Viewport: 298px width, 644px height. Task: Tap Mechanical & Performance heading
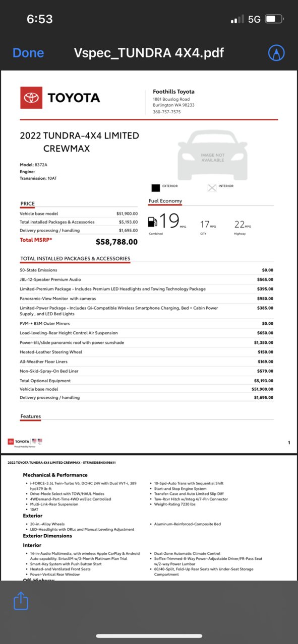click(x=55, y=475)
